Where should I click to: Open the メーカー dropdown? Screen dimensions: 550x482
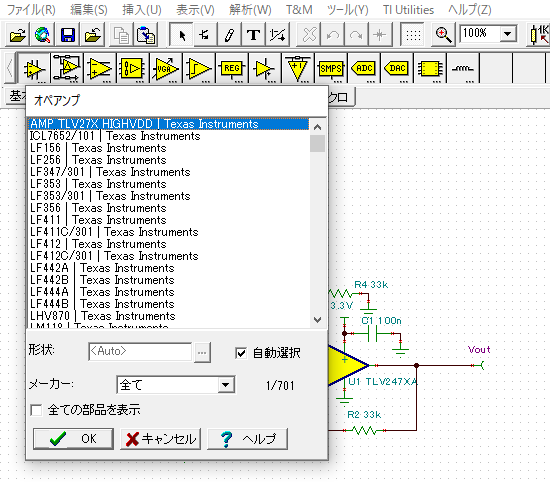click(x=226, y=385)
